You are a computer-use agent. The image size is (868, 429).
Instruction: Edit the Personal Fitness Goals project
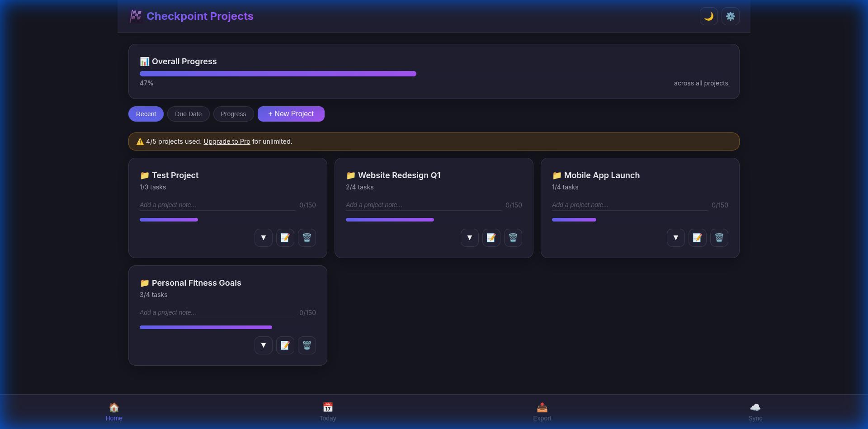click(x=285, y=345)
